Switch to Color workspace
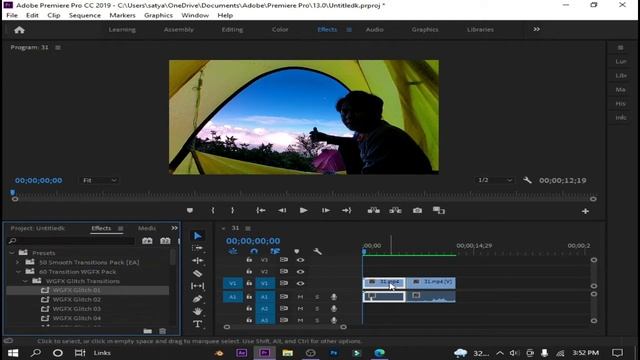The image size is (640, 360). 280,29
